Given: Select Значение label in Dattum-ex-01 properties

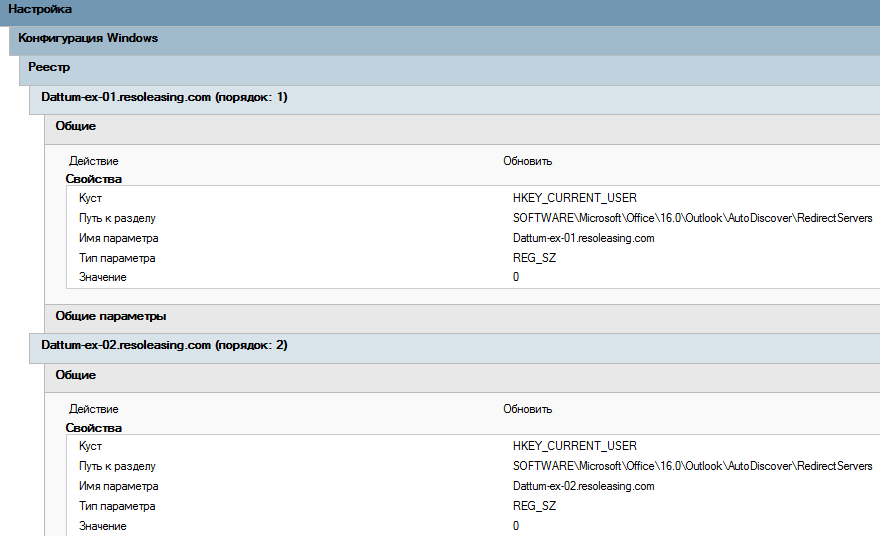Looking at the screenshot, I should tap(103, 277).
